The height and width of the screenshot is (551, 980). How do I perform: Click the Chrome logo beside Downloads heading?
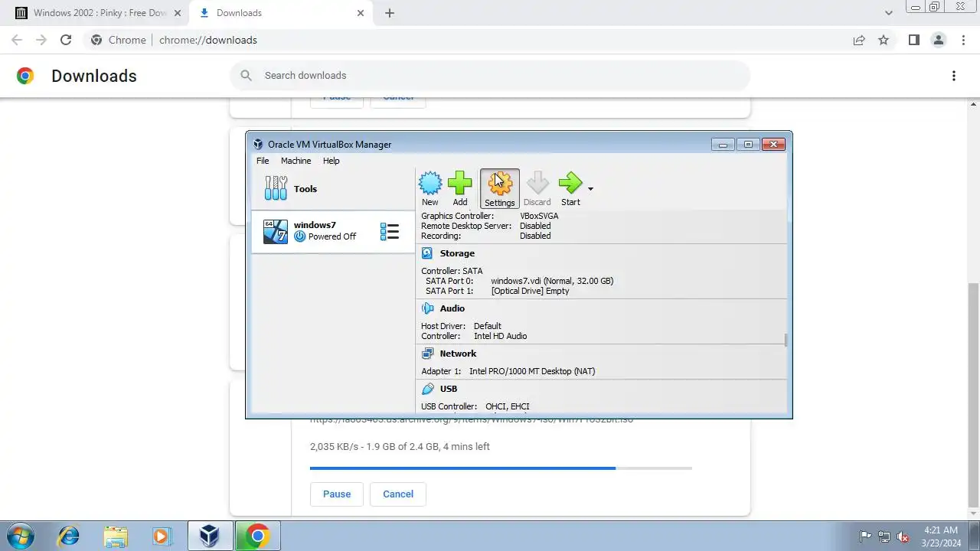25,76
